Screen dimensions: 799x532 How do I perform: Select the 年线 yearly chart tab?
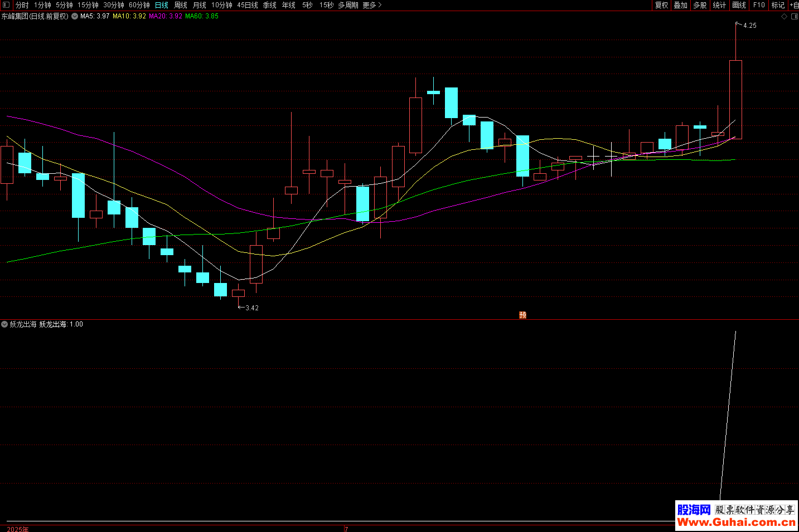[289, 5]
